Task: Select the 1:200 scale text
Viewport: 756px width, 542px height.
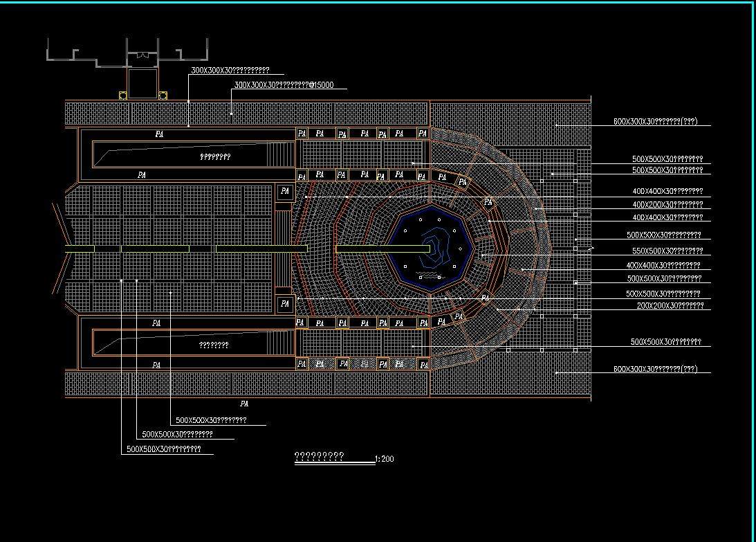Action: [385, 459]
